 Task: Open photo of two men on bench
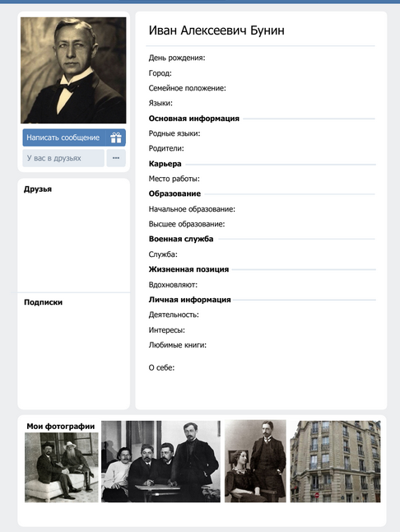click(62, 467)
